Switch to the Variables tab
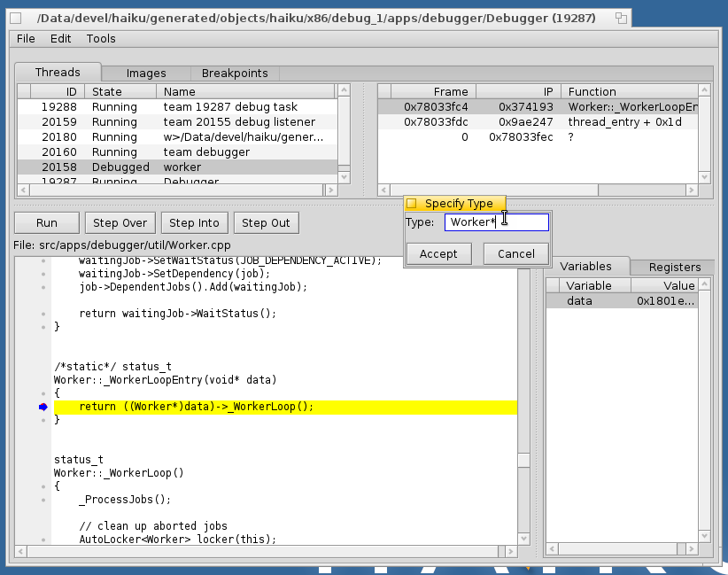The height and width of the screenshot is (575, 728). point(585,266)
